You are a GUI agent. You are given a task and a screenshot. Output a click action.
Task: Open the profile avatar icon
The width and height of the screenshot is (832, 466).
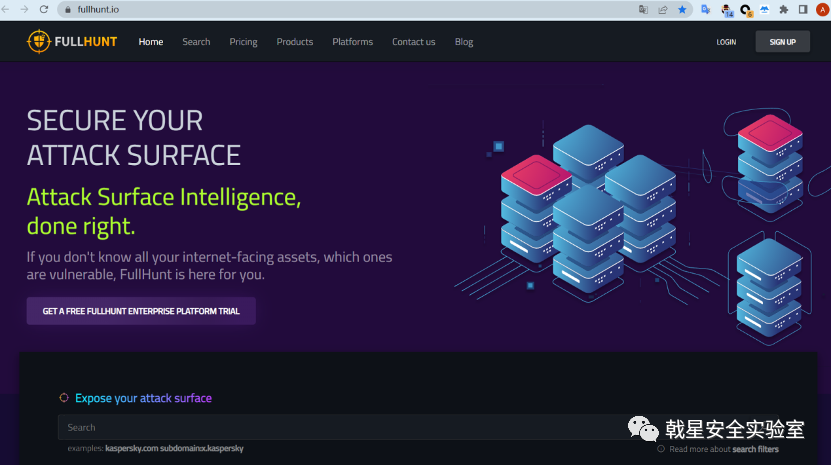pyautogui.click(x=822, y=10)
